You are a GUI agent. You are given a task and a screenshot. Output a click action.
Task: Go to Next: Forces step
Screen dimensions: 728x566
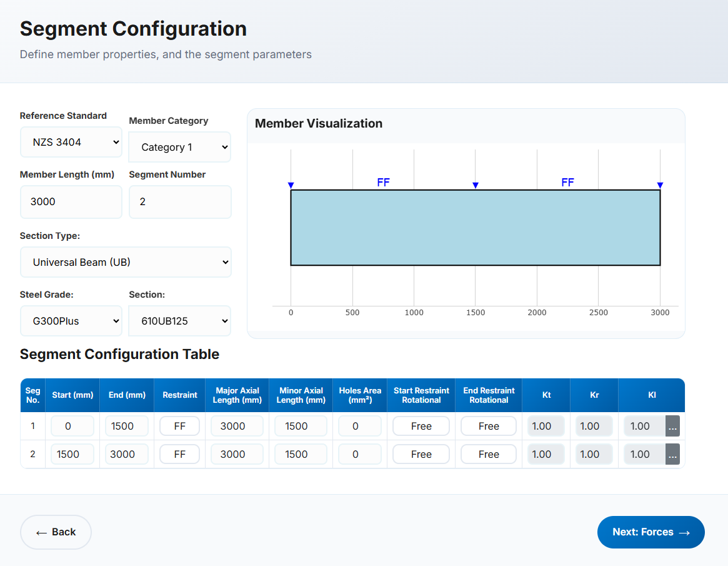click(x=651, y=532)
